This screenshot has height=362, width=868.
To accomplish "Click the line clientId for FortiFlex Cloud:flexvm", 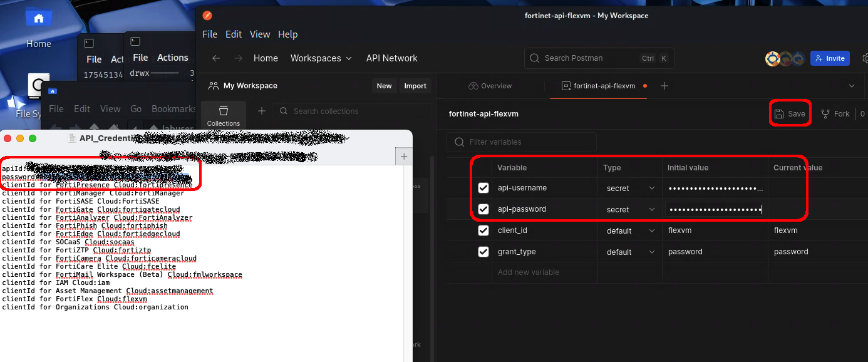I will click(x=75, y=299).
